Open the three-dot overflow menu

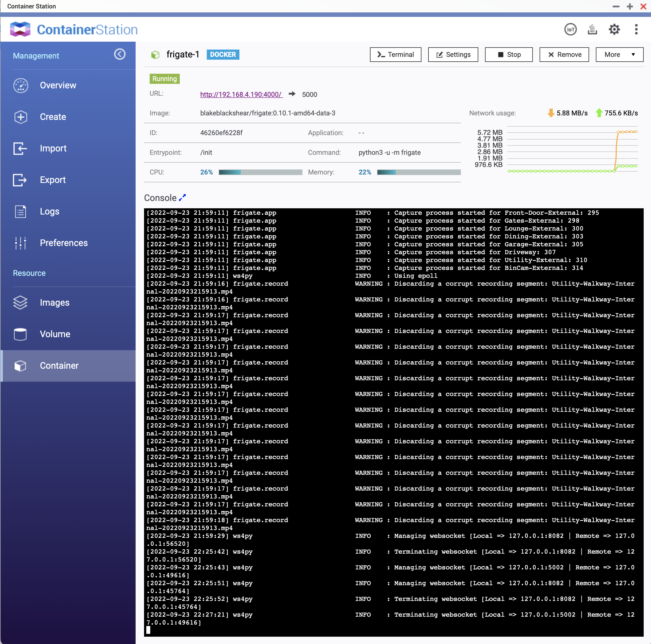[636, 29]
